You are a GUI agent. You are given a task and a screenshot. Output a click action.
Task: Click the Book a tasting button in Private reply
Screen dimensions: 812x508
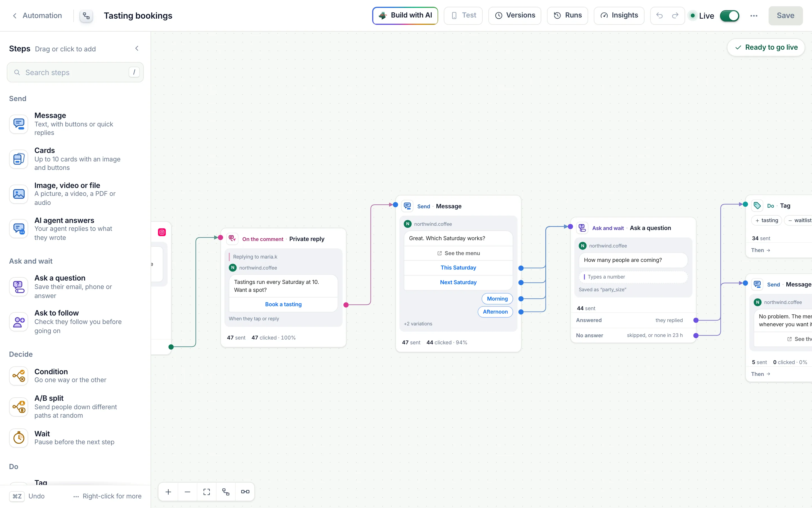tap(283, 305)
